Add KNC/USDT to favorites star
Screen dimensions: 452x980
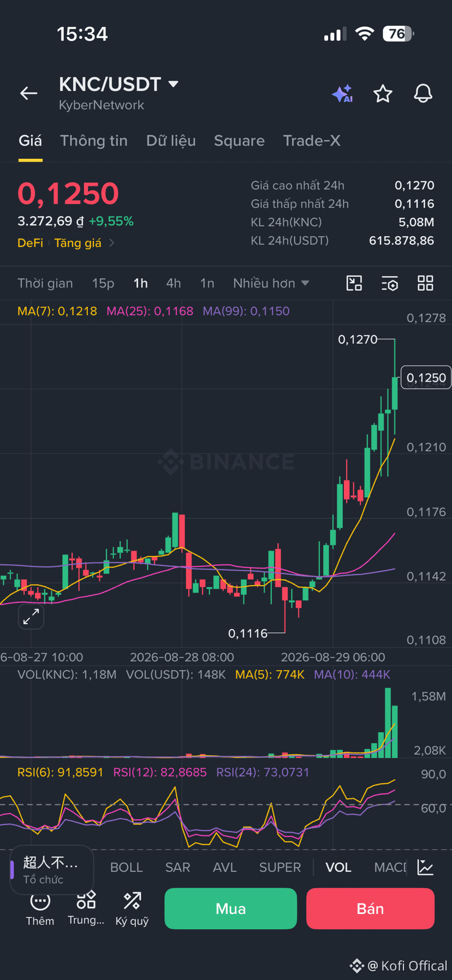click(383, 94)
